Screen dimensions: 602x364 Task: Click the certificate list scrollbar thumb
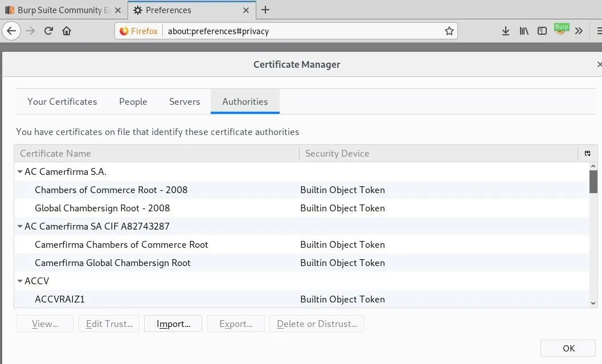(x=593, y=182)
